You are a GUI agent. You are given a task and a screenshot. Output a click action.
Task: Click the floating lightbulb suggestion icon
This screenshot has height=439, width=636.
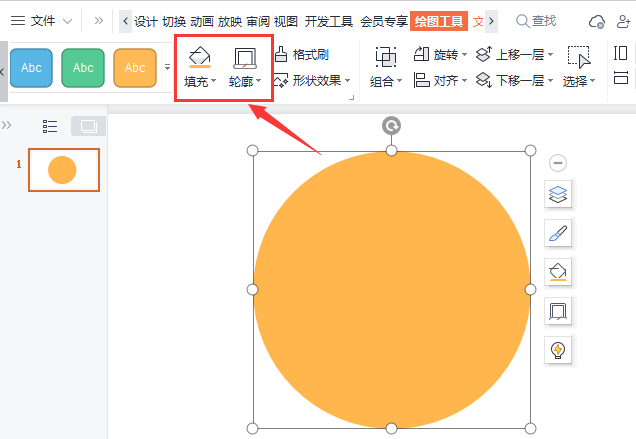(x=558, y=349)
